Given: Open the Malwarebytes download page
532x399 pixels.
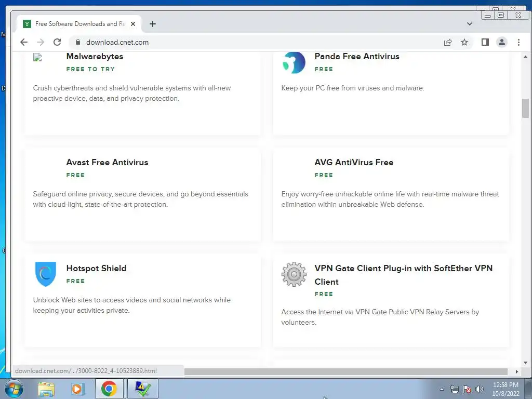Looking at the screenshot, I should point(95,56).
